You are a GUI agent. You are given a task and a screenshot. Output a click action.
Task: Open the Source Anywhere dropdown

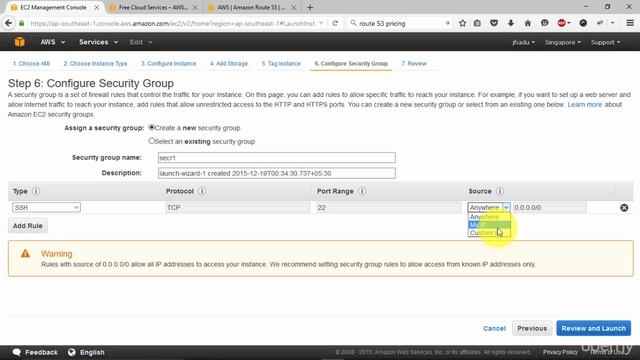489,207
